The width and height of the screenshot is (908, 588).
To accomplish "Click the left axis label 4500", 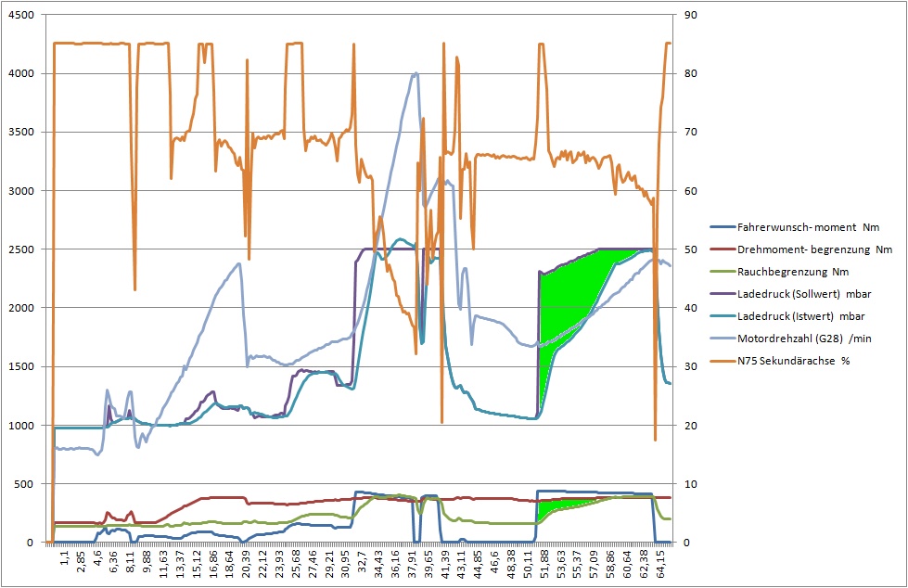I will (x=20, y=15).
